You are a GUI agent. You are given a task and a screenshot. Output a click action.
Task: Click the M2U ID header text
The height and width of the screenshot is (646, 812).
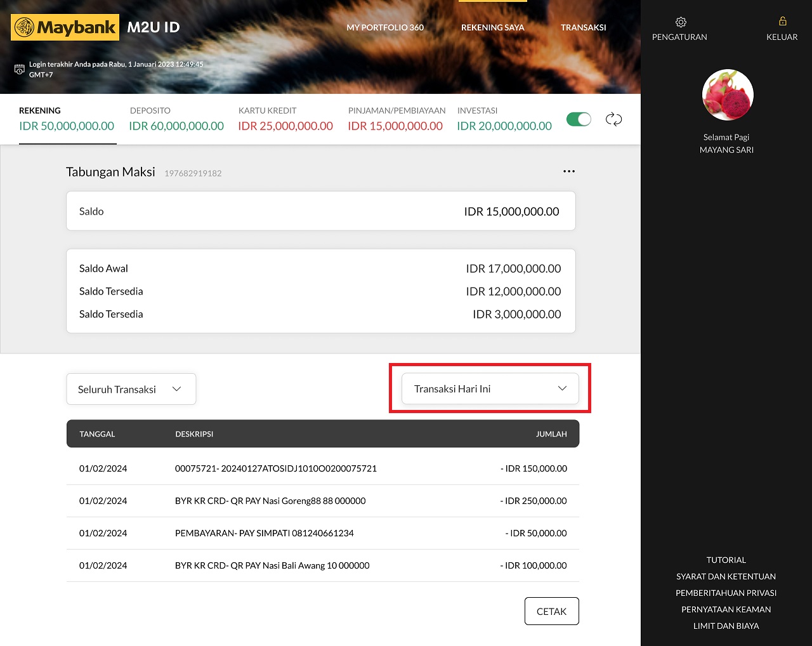[153, 27]
